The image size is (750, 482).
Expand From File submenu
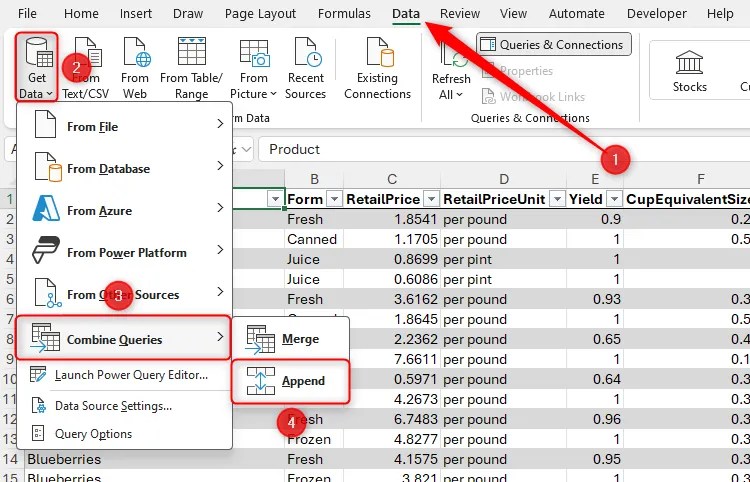[x=124, y=126]
